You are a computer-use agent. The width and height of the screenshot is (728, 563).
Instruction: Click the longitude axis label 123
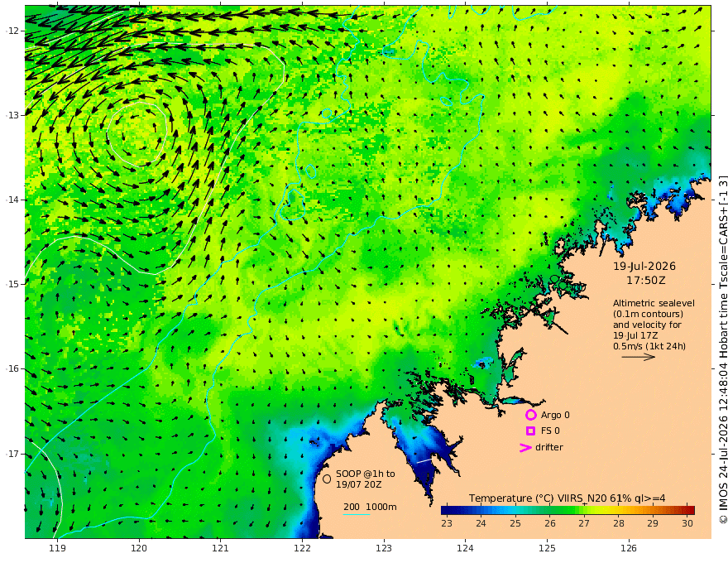384,549
